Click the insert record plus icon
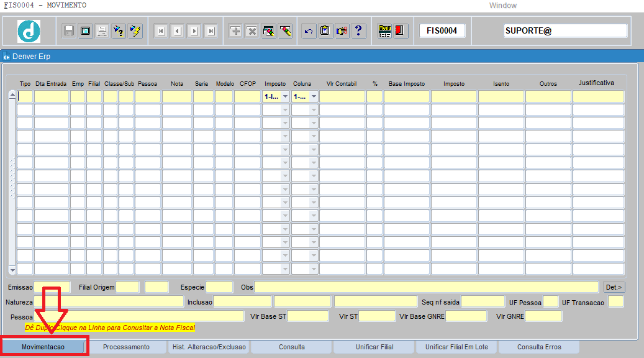This screenshot has height=358, width=644. (235, 31)
